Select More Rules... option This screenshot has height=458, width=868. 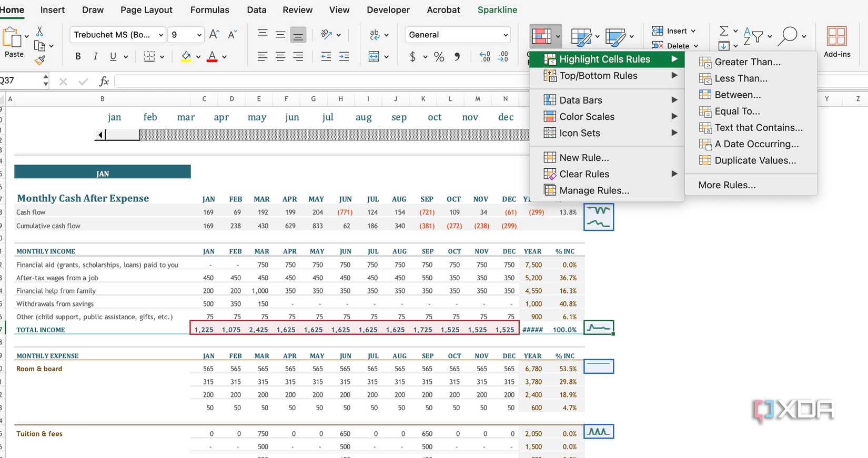(751, 185)
